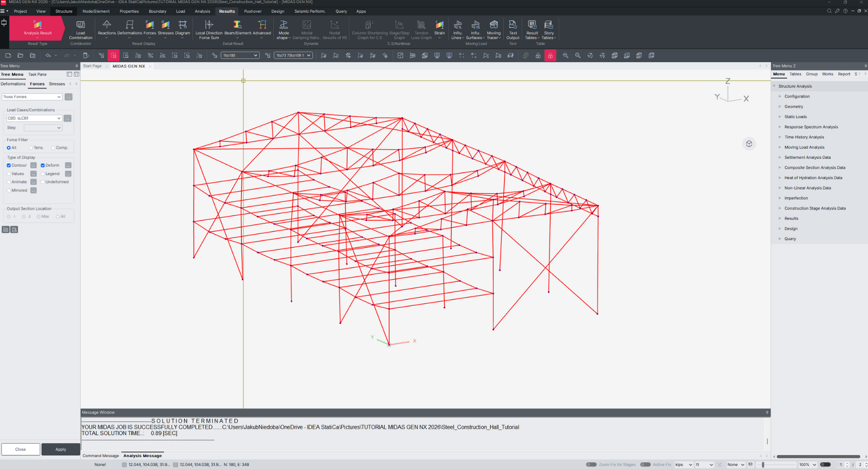Open the CBS: sLCB1 load case dropdown
Image resolution: width=868 pixels, height=469 pixels.
coord(34,118)
